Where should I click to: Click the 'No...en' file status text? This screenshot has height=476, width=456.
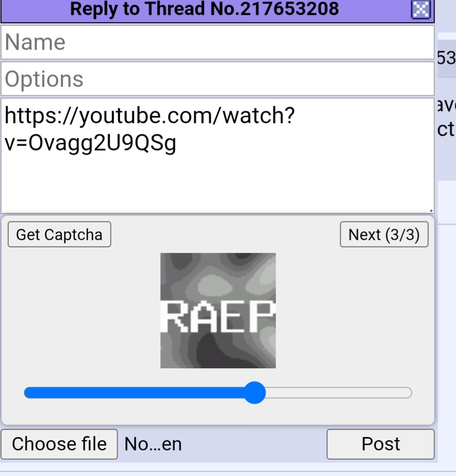tap(153, 444)
